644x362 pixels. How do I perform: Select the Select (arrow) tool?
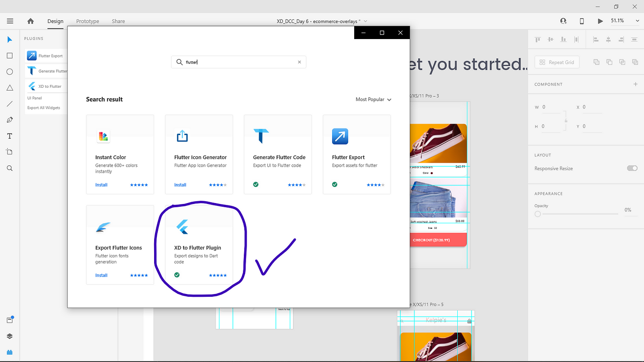tap(10, 40)
